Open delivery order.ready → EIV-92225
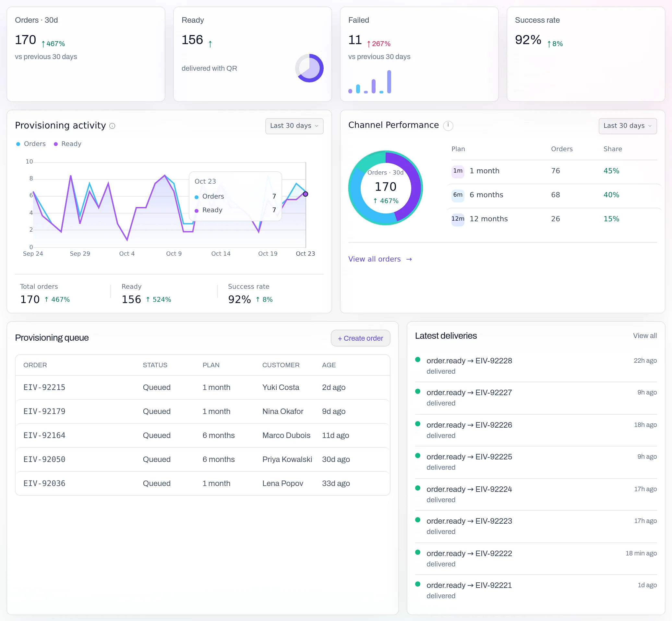The height and width of the screenshot is (621, 672). pyautogui.click(x=536, y=462)
